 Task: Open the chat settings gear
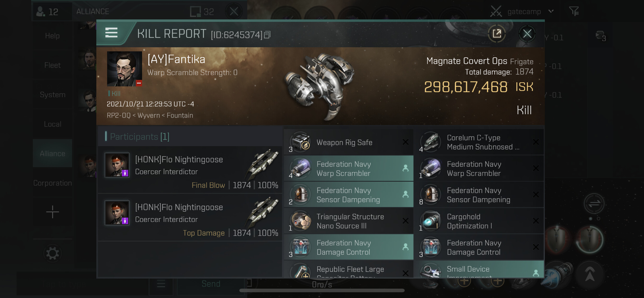pyautogui.click(x=52, y=253)
